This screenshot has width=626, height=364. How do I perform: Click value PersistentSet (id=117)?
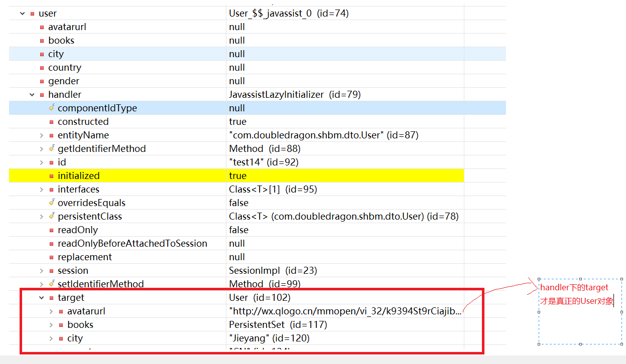click(x=278, y=324)
